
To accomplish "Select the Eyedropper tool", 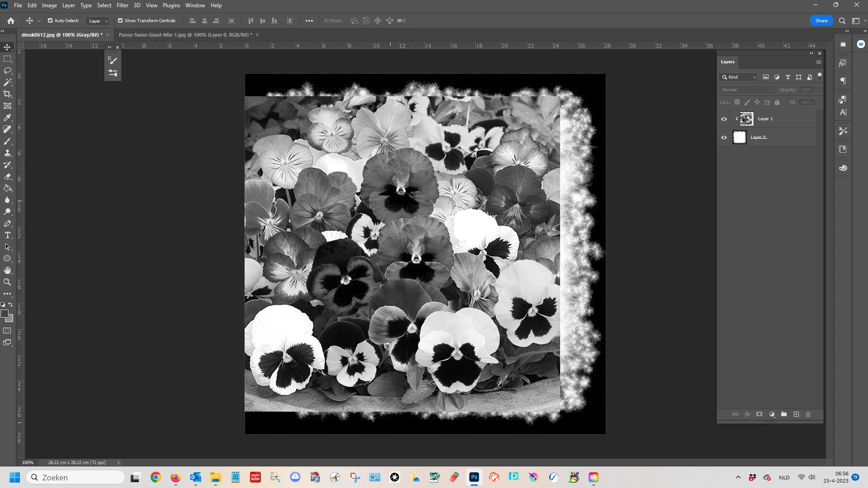I will click(x=7, y=117).
